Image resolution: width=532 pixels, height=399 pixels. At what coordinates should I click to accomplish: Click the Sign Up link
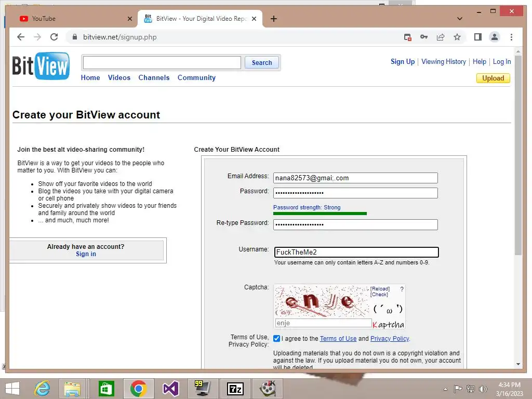(x=403, y=62)
